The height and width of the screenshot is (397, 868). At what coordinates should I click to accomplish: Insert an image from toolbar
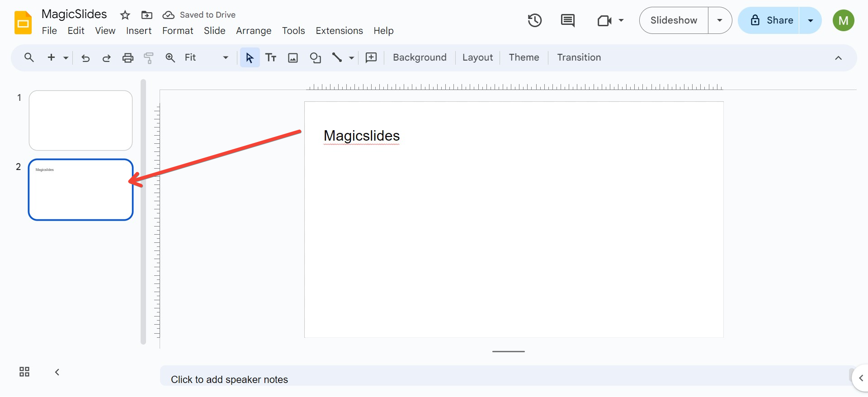tap(293, 58)
